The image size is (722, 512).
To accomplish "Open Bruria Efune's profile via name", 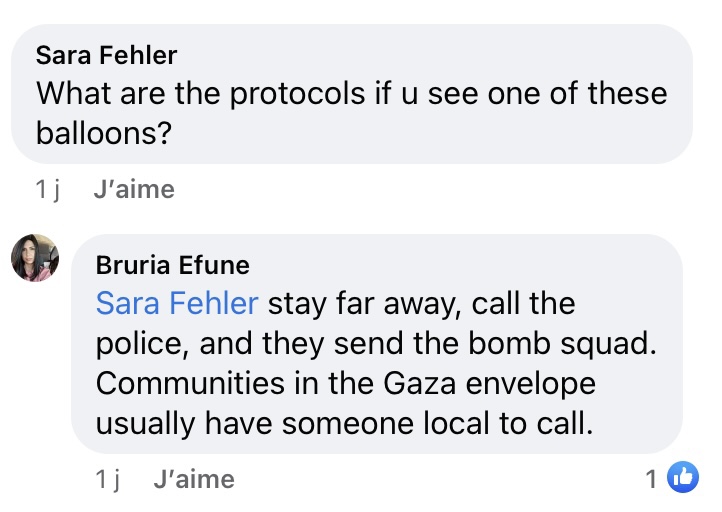I will 172,265.
